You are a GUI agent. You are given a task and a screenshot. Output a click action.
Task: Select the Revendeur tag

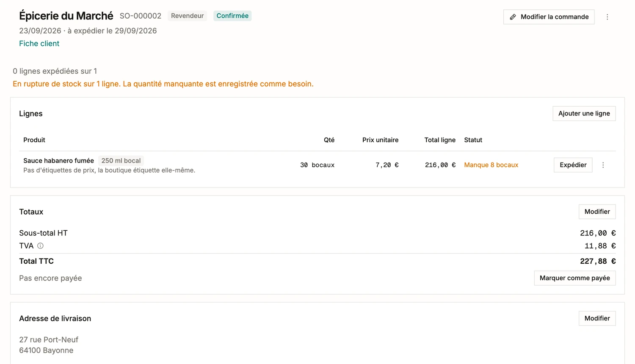coord(187,16)
